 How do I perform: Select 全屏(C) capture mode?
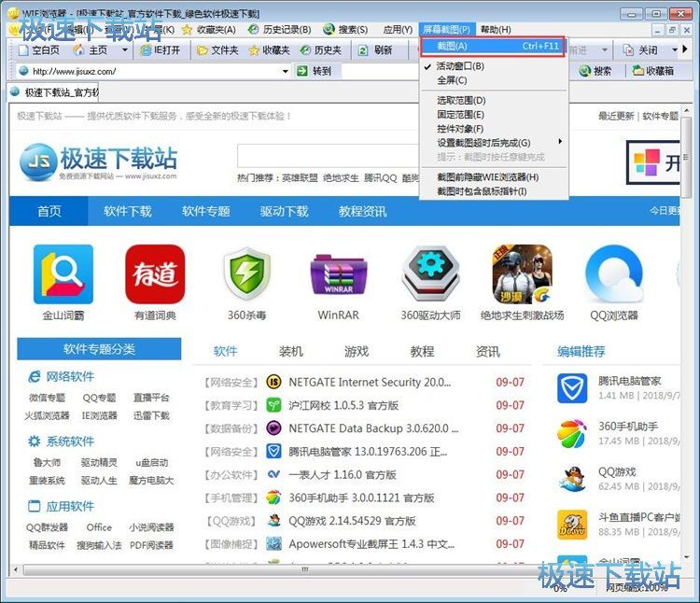[452, 80]
